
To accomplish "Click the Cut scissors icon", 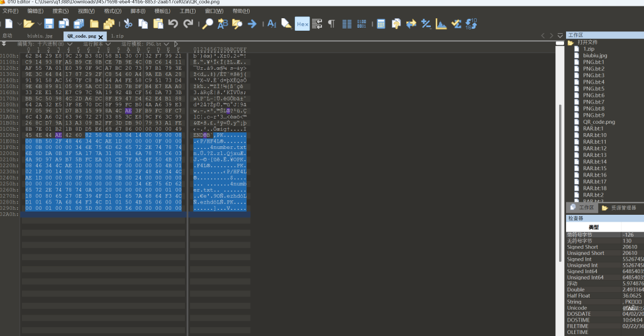I will (x=128, y=24).
